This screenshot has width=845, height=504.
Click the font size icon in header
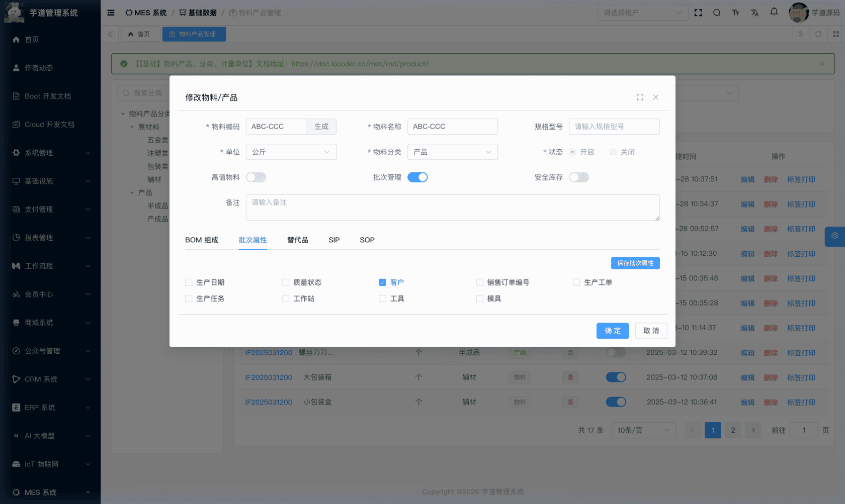(736, 13)
